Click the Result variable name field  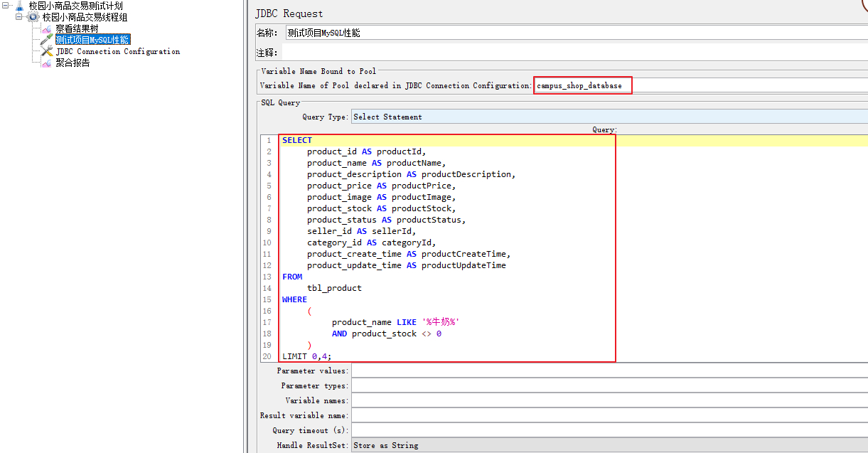tap(609, 415)
